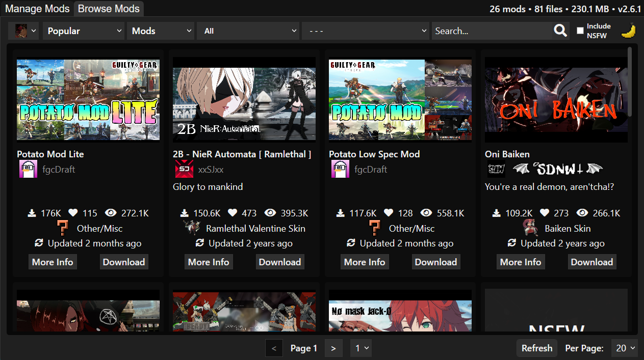Click the 'Potato Mod Lite' title text
The width and height of the screenshot is (644, 360).
[x=50, y=154]
